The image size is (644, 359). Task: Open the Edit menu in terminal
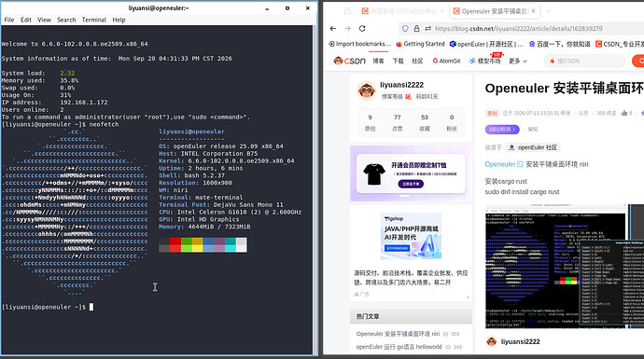[x=26, y=20]
